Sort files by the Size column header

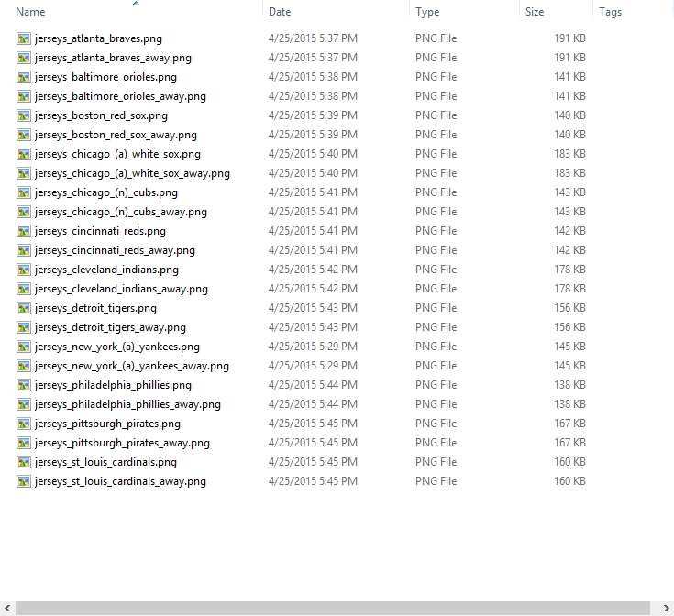(x=535, y=12)
